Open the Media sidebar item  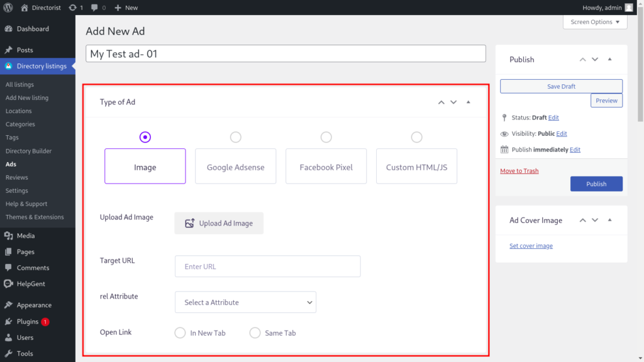pos(26,236)
